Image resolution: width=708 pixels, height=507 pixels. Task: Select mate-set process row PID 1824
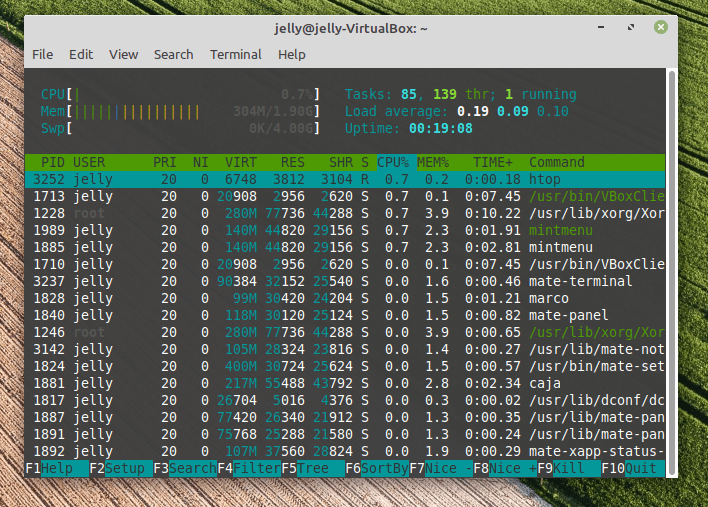click(345, 366)
